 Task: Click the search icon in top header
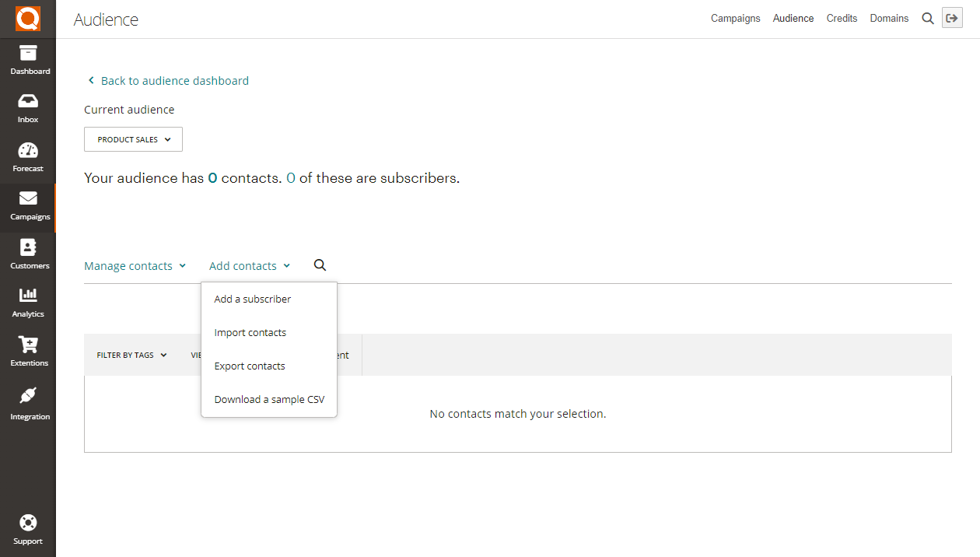pyautogui.click(x=928, y=19)
